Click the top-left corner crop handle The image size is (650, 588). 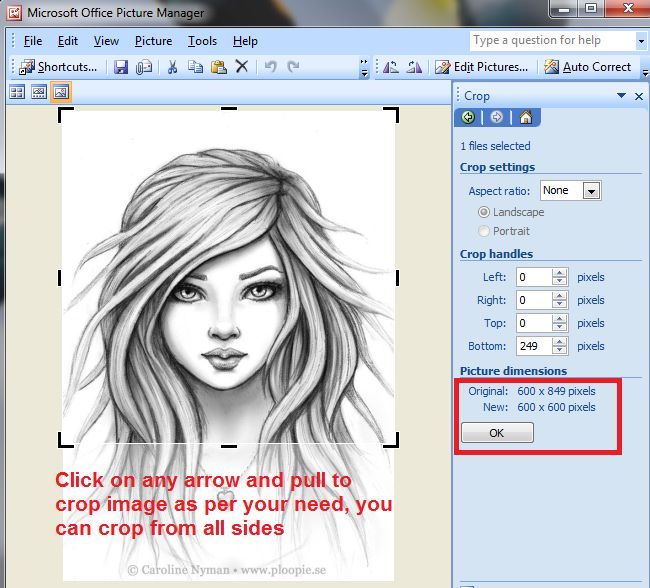coord(65,115)
